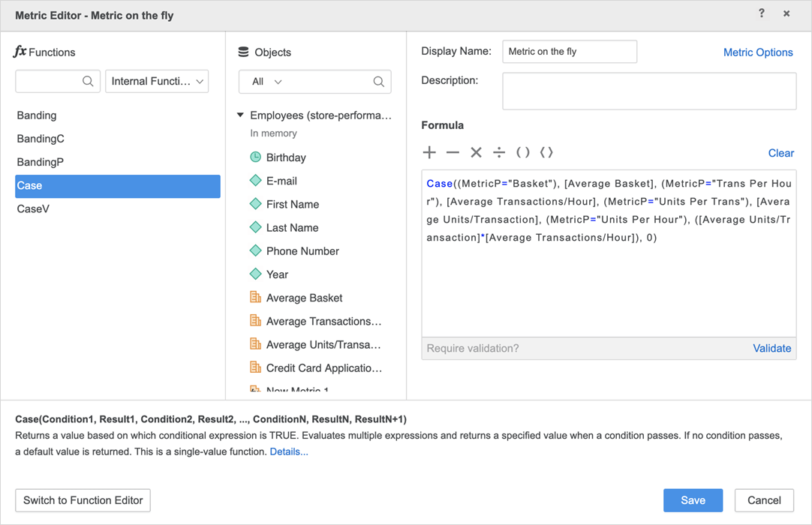Open help with the question mark icon
This screenshot has height=525, width=812.
[762, 13]
